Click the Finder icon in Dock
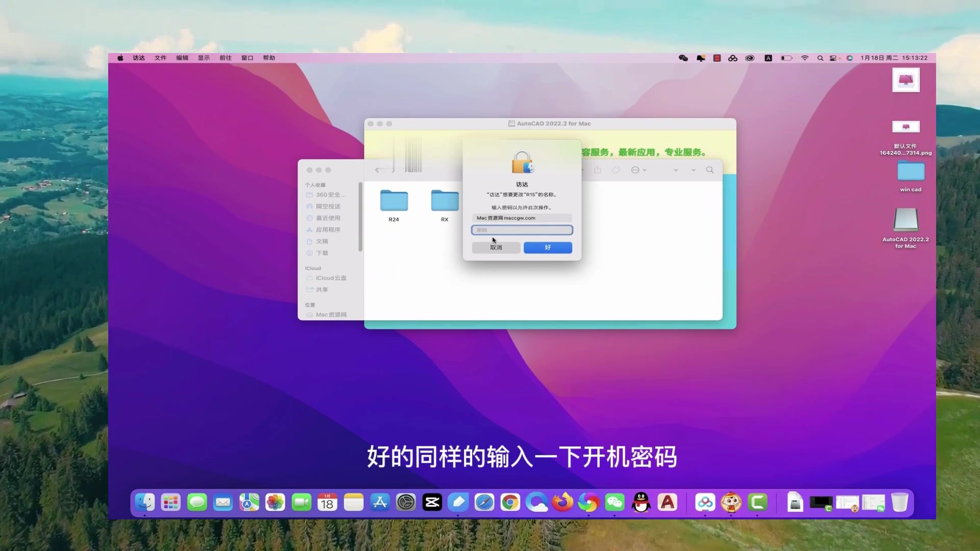The height and width of the screenshot is (551, 980). tap(145, 503)
